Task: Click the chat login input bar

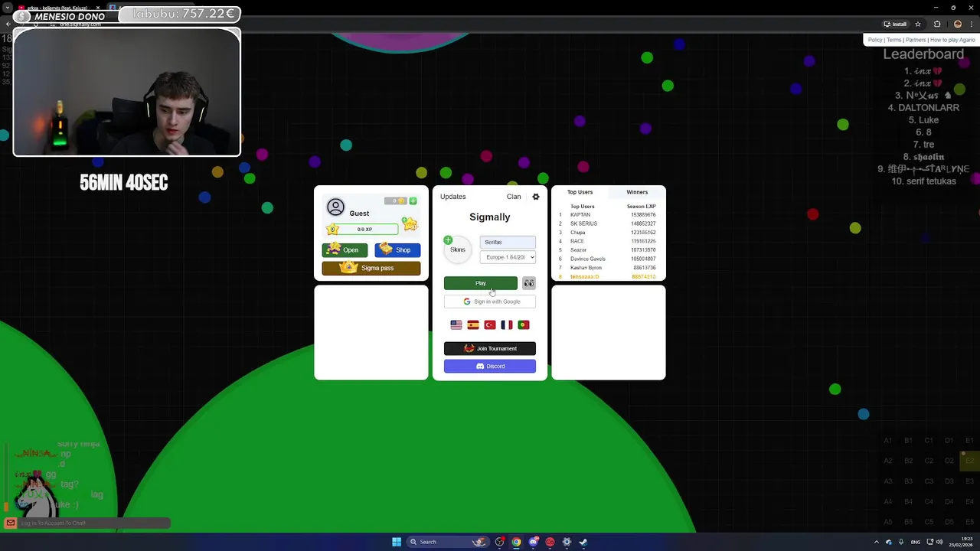Action: 93,523
